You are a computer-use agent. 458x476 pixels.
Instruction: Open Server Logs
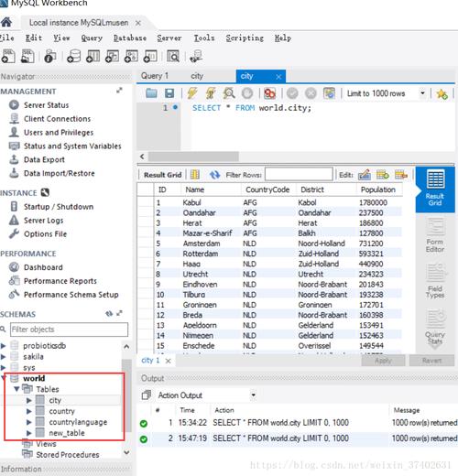click(x=44, y=221)
